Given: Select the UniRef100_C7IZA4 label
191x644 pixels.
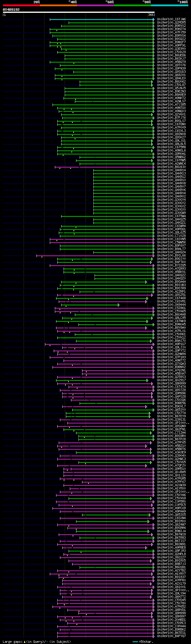Looking at the screenshot, I should pyautogui.click(x=171, y=433).
